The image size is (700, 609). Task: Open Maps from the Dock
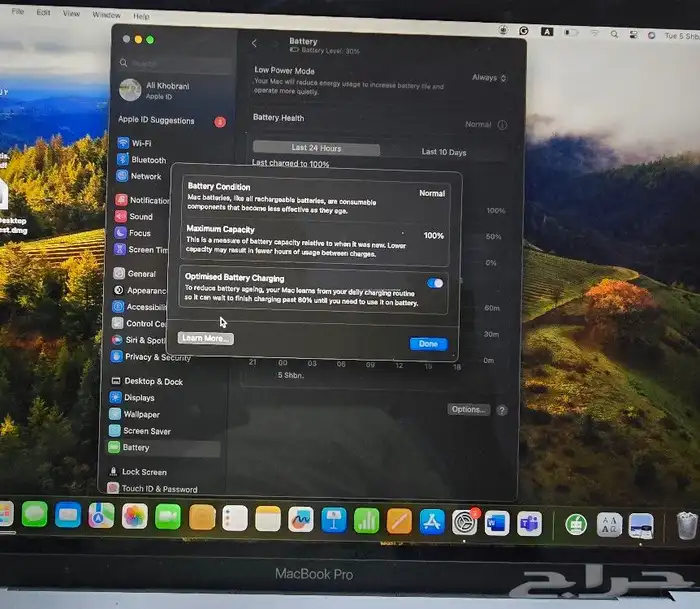[x=101, y=516]
